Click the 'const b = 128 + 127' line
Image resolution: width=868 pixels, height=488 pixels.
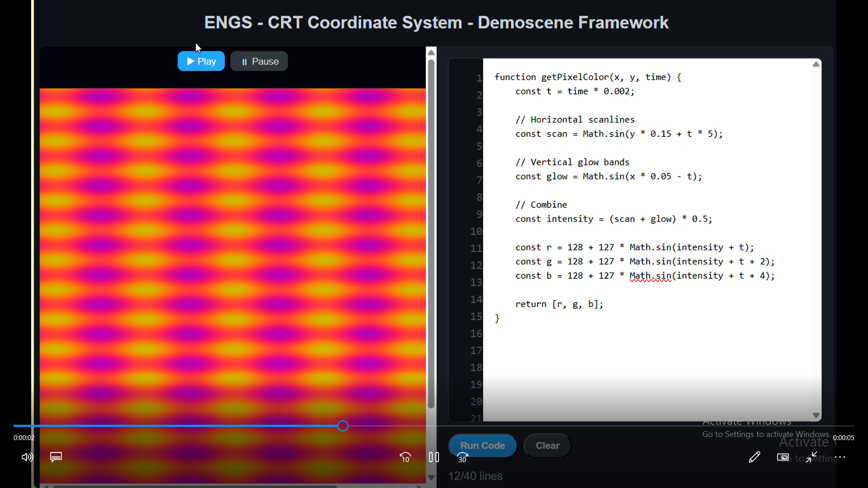point(645,276)
